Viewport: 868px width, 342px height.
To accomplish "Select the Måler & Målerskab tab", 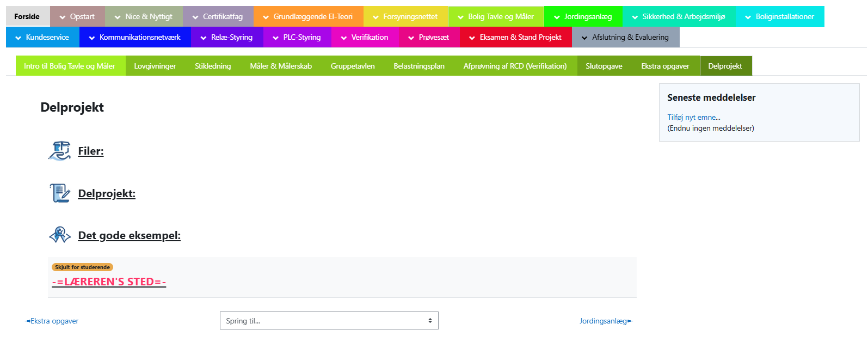I will click(x=281, y=66).
